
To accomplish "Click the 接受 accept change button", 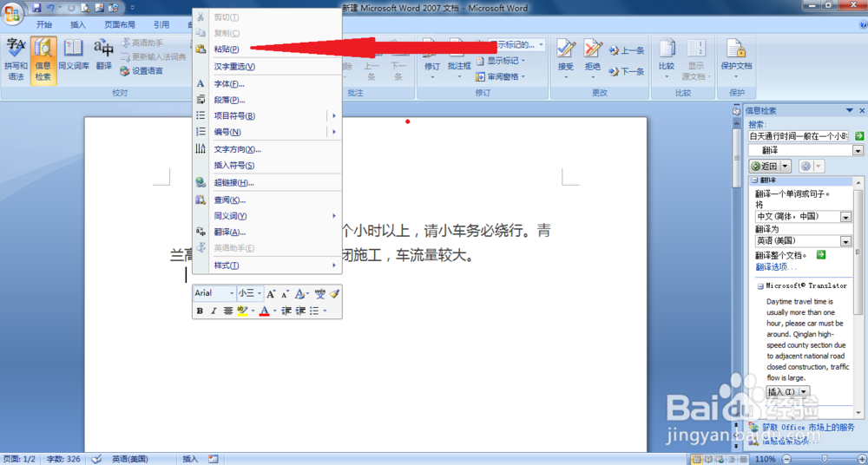I will [x=566, y=59].
